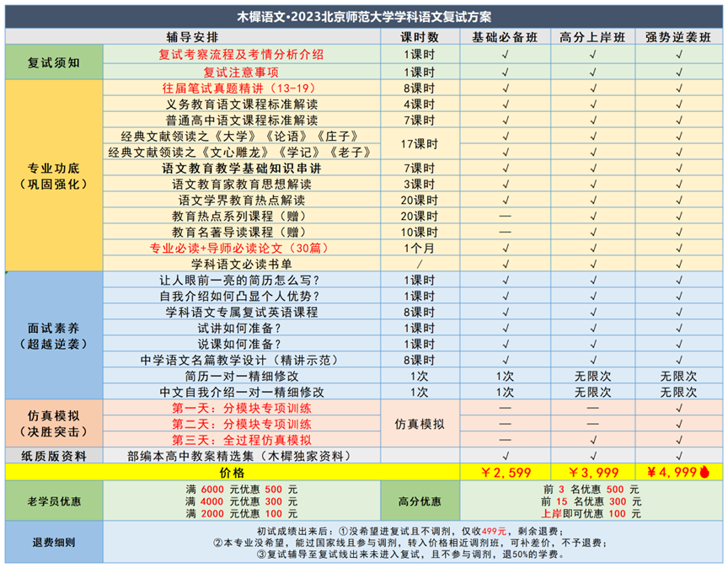Click the ￥3,999 price
The image size is (728, 568).
point(593,472)
